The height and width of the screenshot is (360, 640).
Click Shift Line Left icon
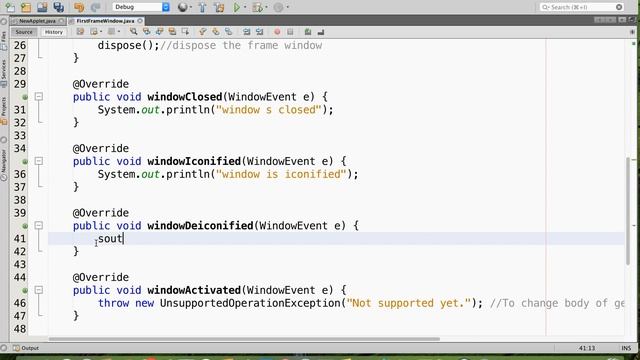click(x=247, y=32)
